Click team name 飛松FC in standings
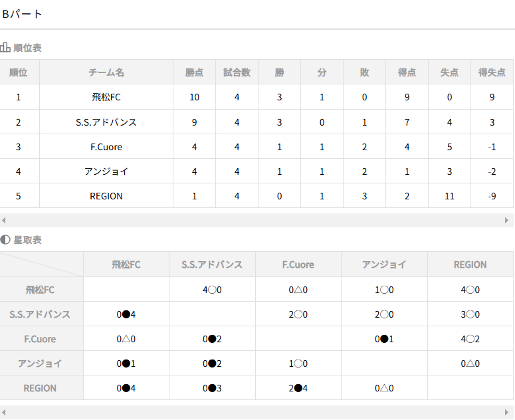Image resolution: width=515 pixels, height=420 pixels. (106, 97)
